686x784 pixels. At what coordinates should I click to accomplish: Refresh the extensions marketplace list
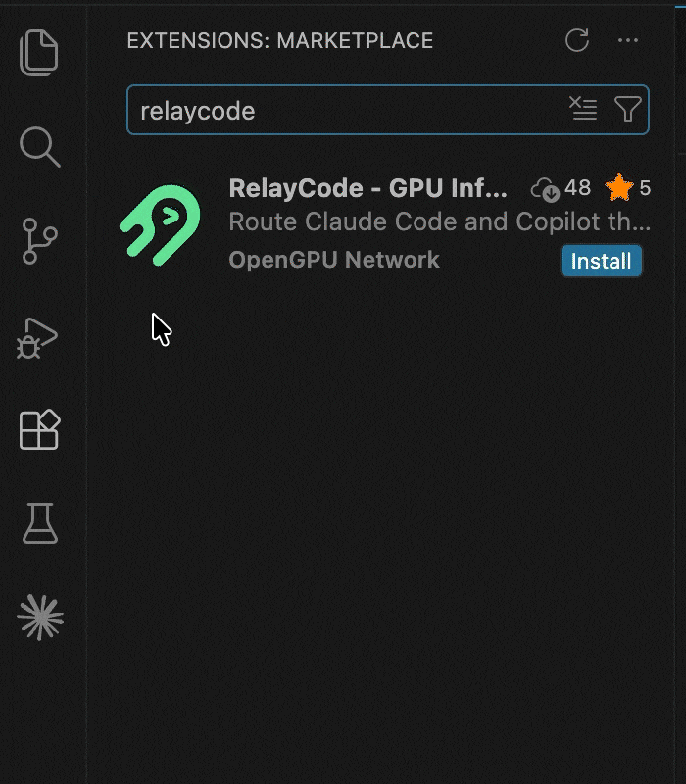[577, 40]
